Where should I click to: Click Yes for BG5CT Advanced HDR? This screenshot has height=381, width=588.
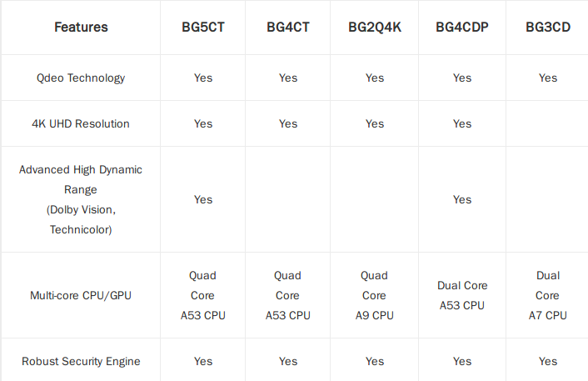203,199
